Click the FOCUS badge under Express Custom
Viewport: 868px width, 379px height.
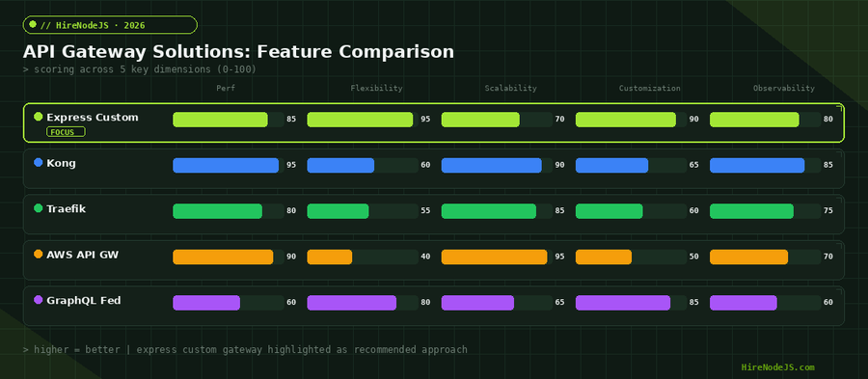tap(66, 132)
